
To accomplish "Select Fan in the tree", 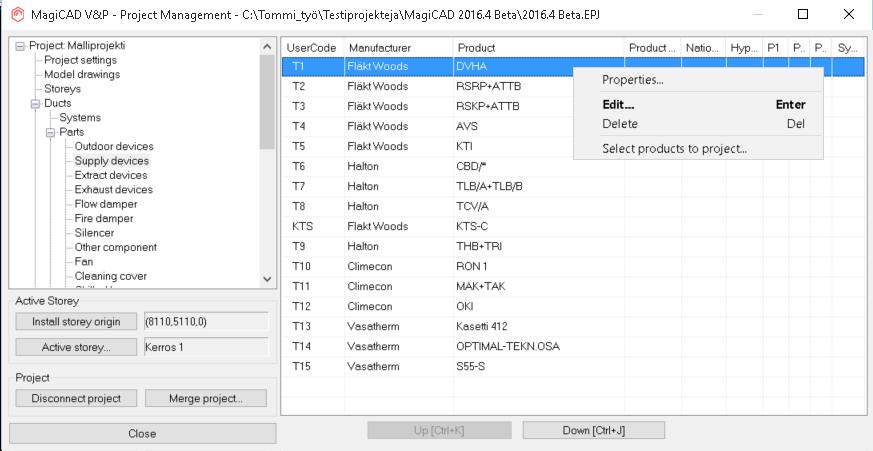I will (x=84, y=262).
